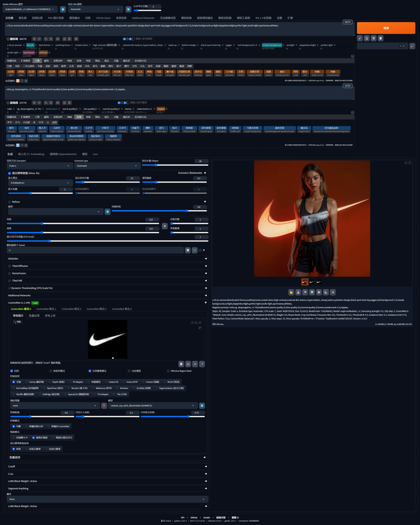Viewport: 420px width, 525px height.
Task: Switch to the 图生图 (img2img) tab
Action: (23, 18)
